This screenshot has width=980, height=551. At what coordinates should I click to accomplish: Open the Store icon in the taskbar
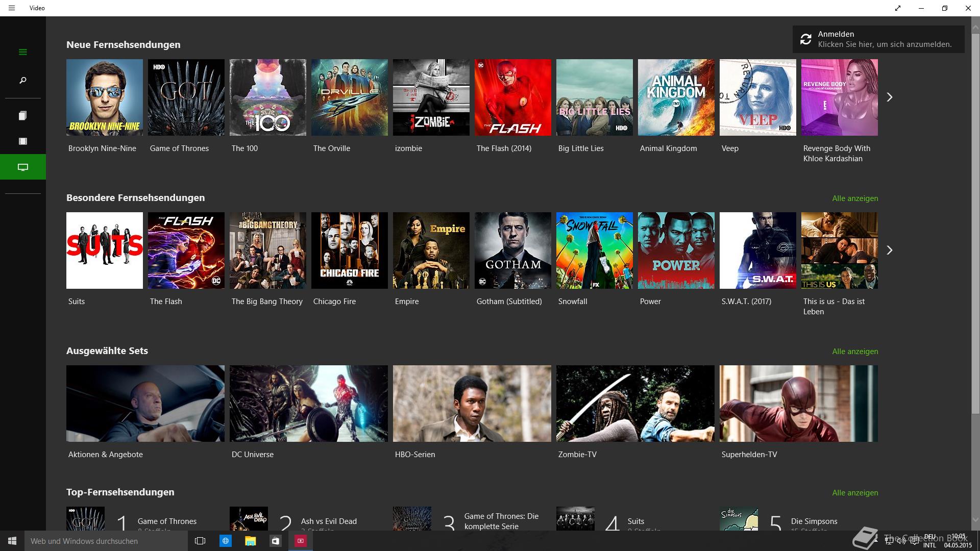(x=276, y=541)
